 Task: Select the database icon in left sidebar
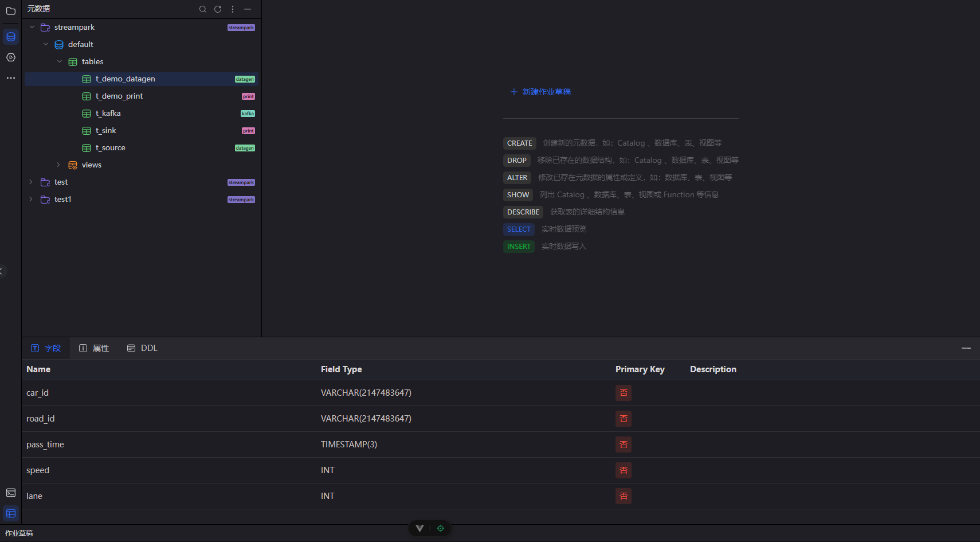click(x=11, y=37)
